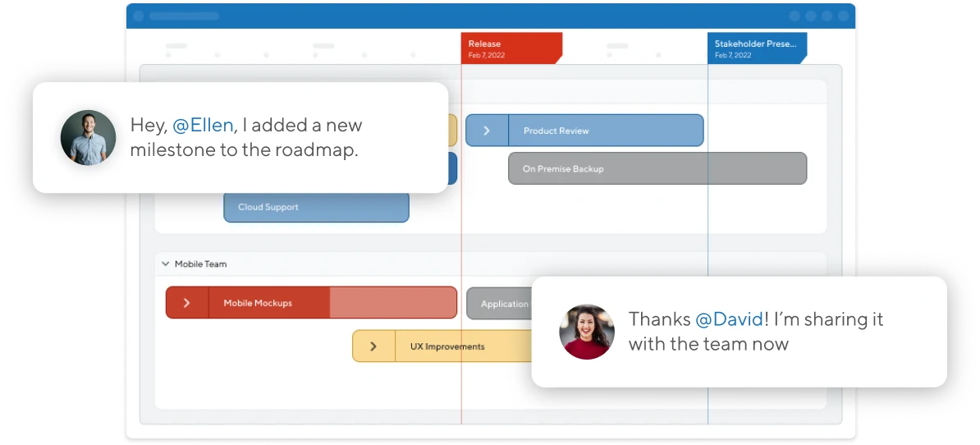980x445 pixels.
Task: Click the Mobile Mockups bar label
Action: click(x=258, y=303)
